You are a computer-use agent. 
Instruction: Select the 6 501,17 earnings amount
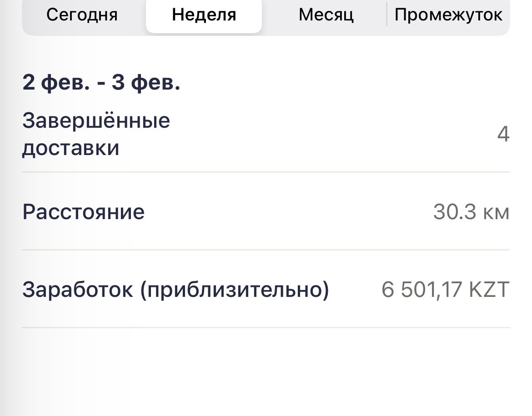[421, 290]
